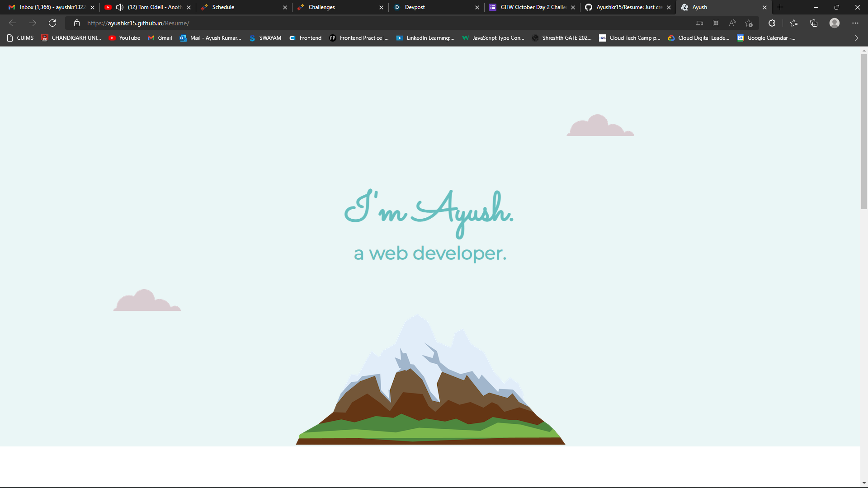This screenshot has height=488, width=868.
Task: Mute the Tom Odell YouTube tab
Action: [x=120, y=7]
